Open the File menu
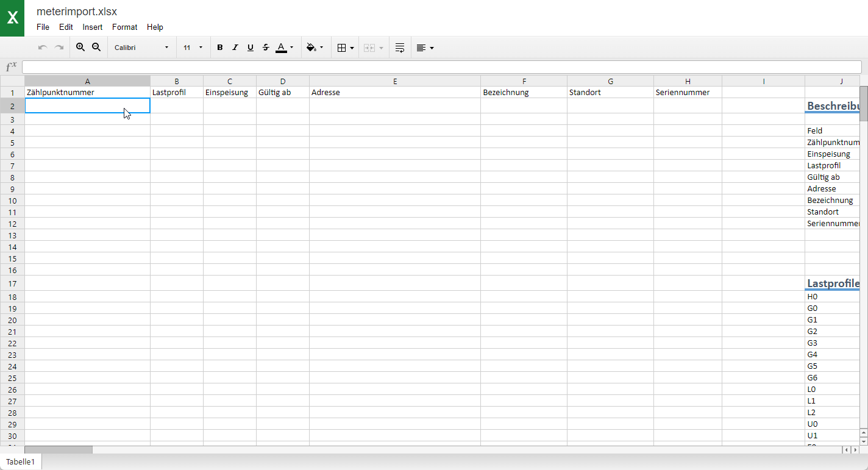The image size is (868, 470). point(43,27)
